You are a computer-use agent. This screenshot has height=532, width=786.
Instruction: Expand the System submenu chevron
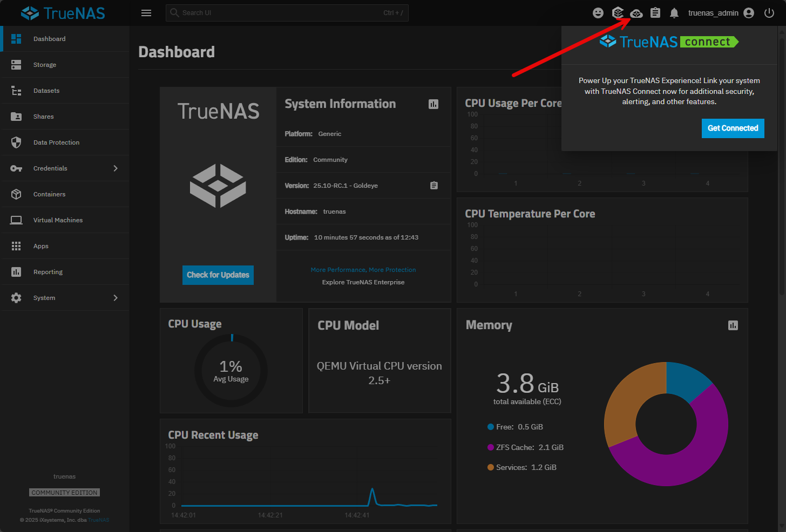coord(116,298)
